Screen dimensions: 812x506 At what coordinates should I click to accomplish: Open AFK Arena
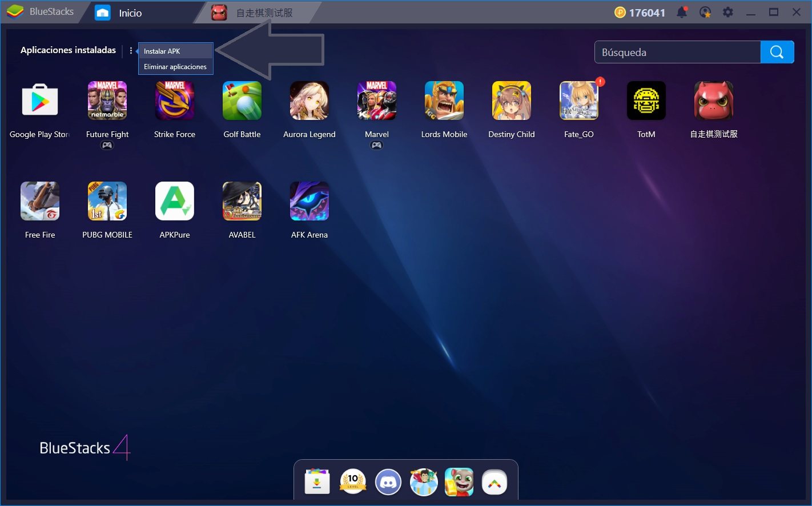pyautogui.click(x=309, y=201)
